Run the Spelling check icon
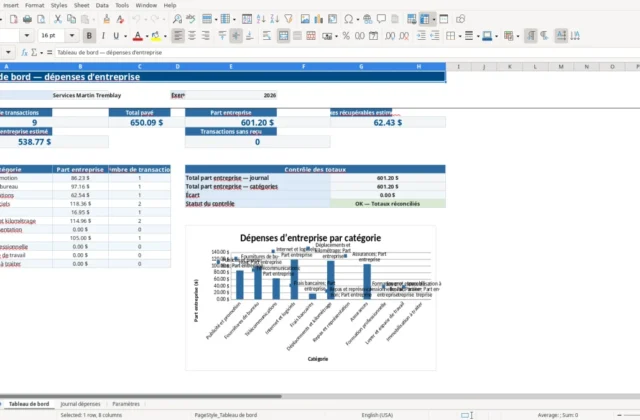Viewport: 640px width, 420px height. coord(191,19)
